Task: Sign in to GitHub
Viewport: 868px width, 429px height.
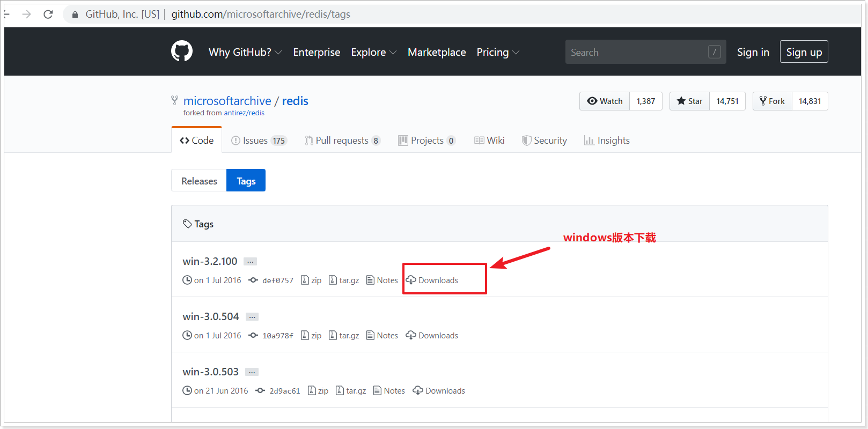Action: (753, 52)
